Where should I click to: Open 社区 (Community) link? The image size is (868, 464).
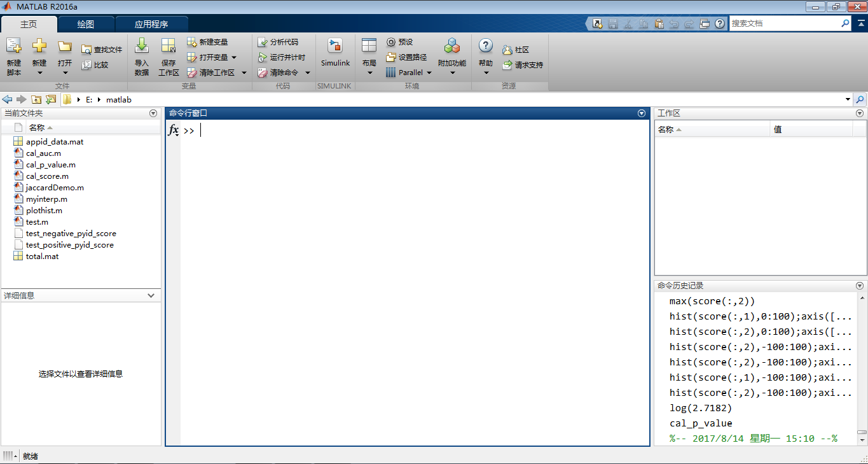tap(516, 50)
